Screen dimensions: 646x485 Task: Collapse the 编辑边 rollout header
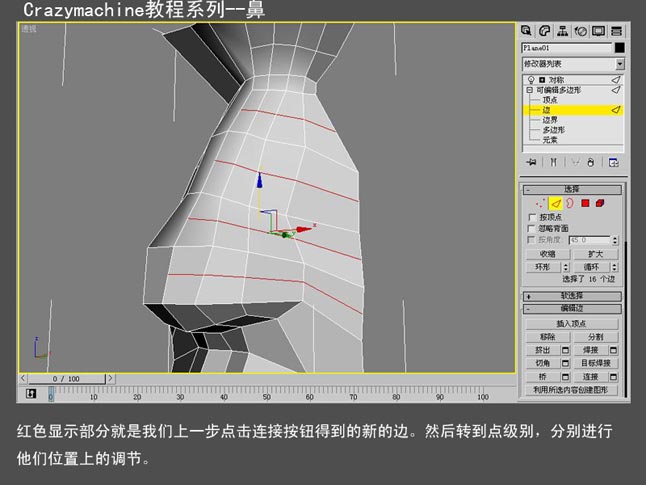[x=572, y=309]
